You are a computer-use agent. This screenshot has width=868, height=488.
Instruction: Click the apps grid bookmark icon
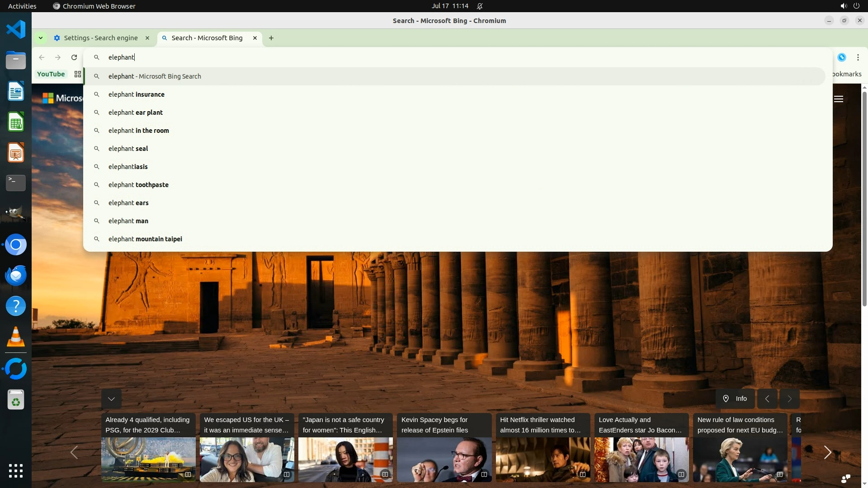[x=78, y=74]
